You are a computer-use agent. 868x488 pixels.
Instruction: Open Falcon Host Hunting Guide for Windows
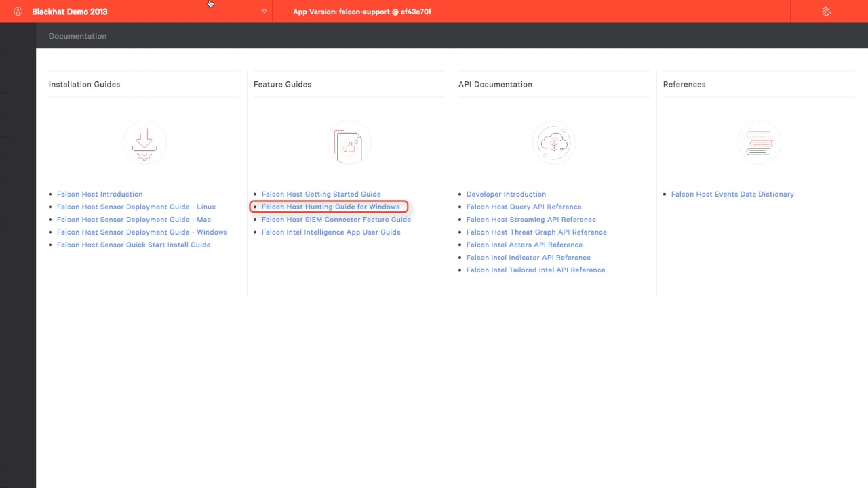(331, 207)
